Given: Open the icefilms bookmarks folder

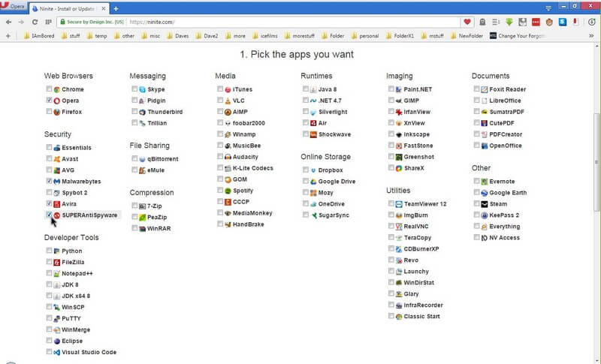Looking at the screenshot, I should click(265, 36).
